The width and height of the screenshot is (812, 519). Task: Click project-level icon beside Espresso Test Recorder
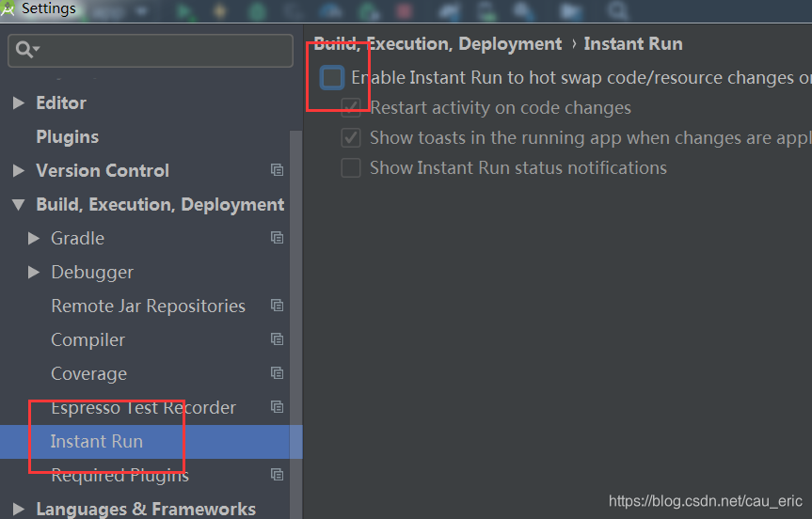click(277, 407)
